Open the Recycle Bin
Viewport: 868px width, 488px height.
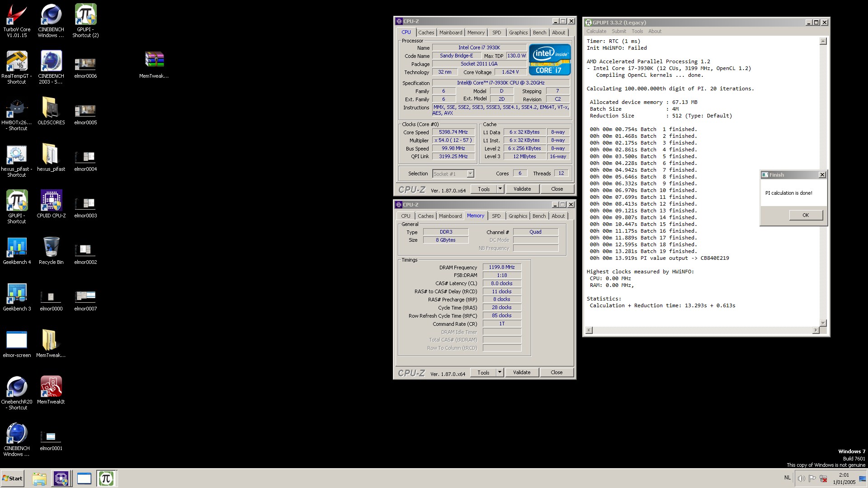(51, 250)
